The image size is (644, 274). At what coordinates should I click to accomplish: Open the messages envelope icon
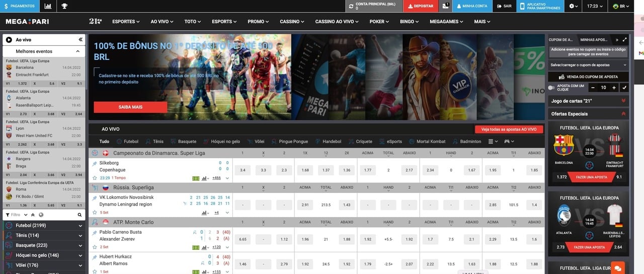click(445, 6)
